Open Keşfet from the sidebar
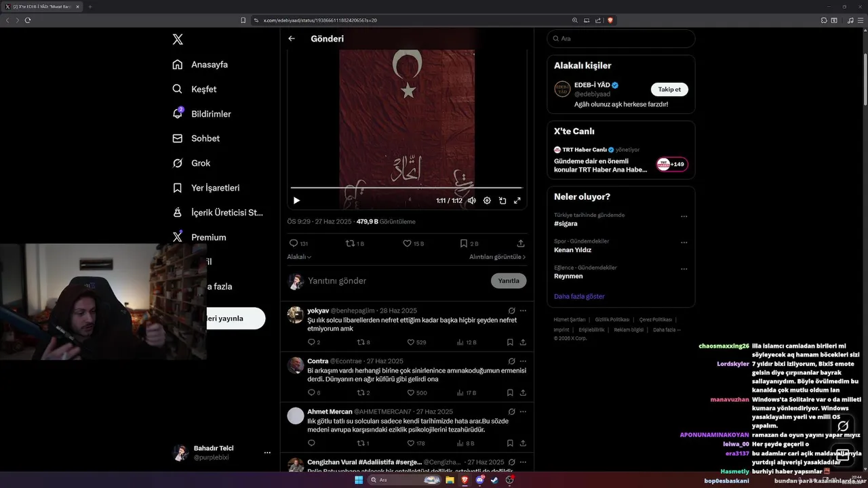868x488 pixels. pyautogui.click(x=195, y=89)
